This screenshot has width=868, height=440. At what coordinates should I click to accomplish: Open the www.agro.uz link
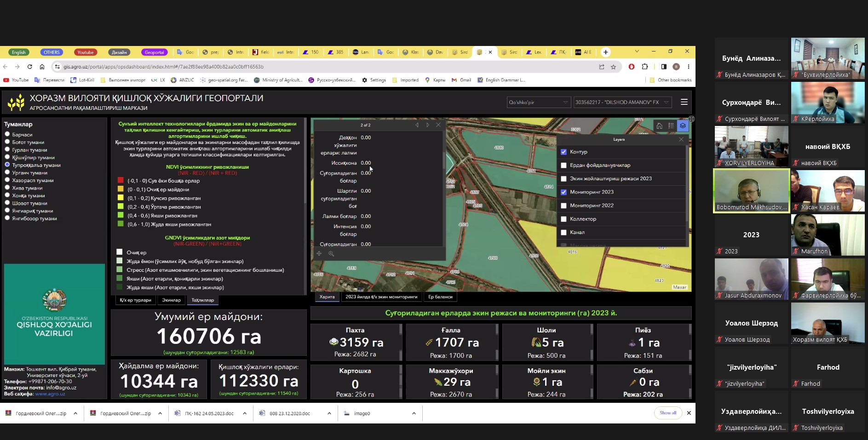pos(50,394)
